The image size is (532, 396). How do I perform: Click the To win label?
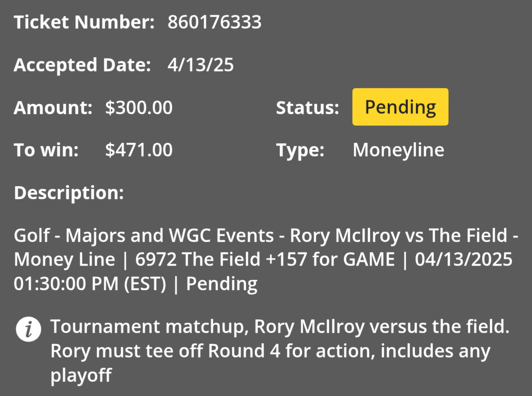(46, 150)
